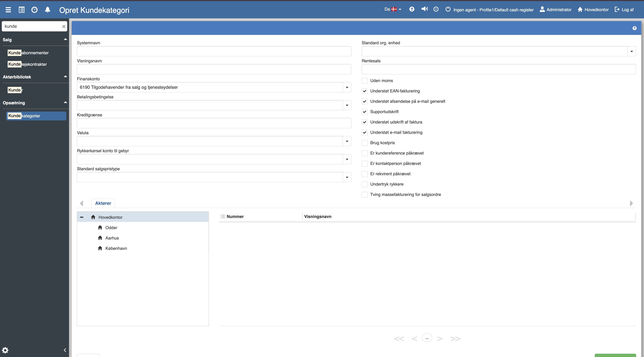This screenshot has height=357, width=644.
Task: Click the list view icon in header
Action: click(21, 10)
